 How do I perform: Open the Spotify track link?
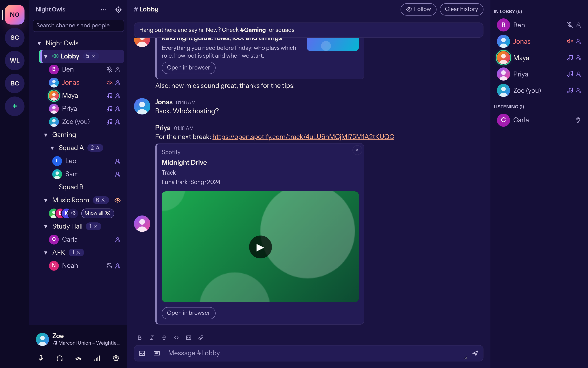(303, 137)
